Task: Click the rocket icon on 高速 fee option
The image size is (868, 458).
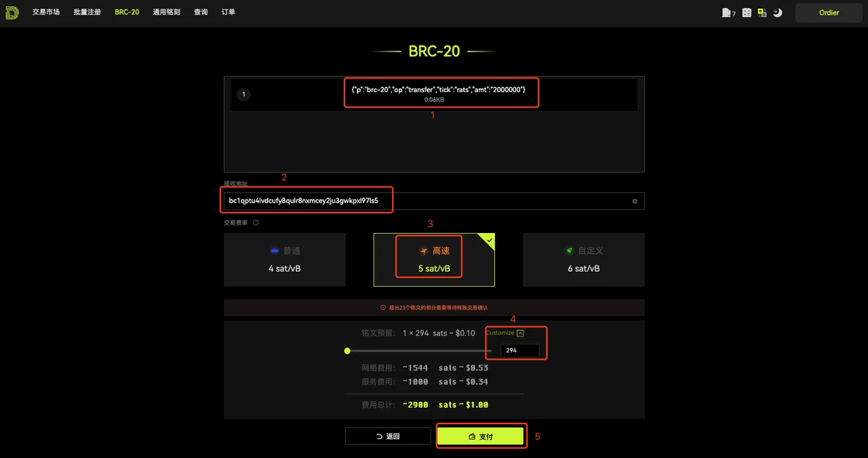Action: pos(423,251)
